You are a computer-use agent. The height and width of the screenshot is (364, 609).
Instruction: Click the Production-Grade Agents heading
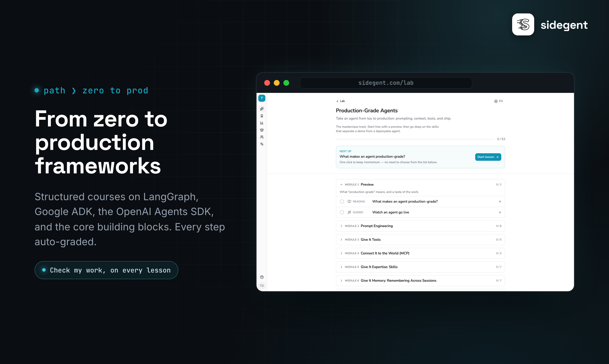click(367, 111)
